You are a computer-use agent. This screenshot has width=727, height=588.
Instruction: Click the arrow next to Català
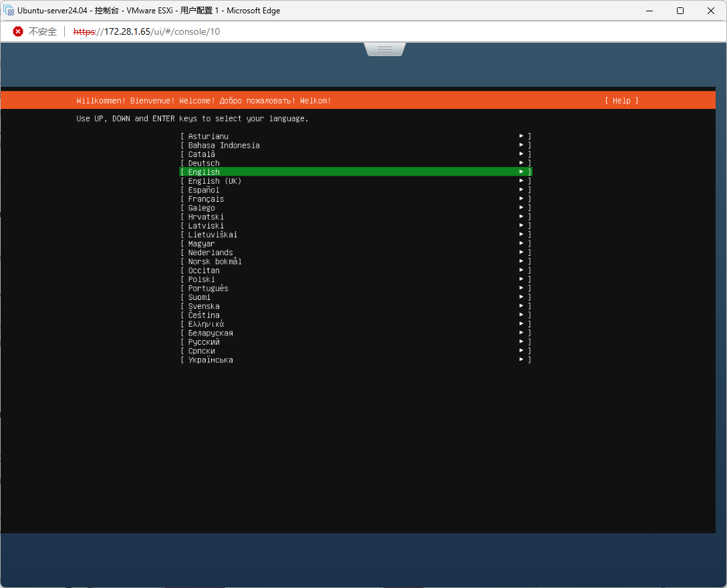(522, 154)
